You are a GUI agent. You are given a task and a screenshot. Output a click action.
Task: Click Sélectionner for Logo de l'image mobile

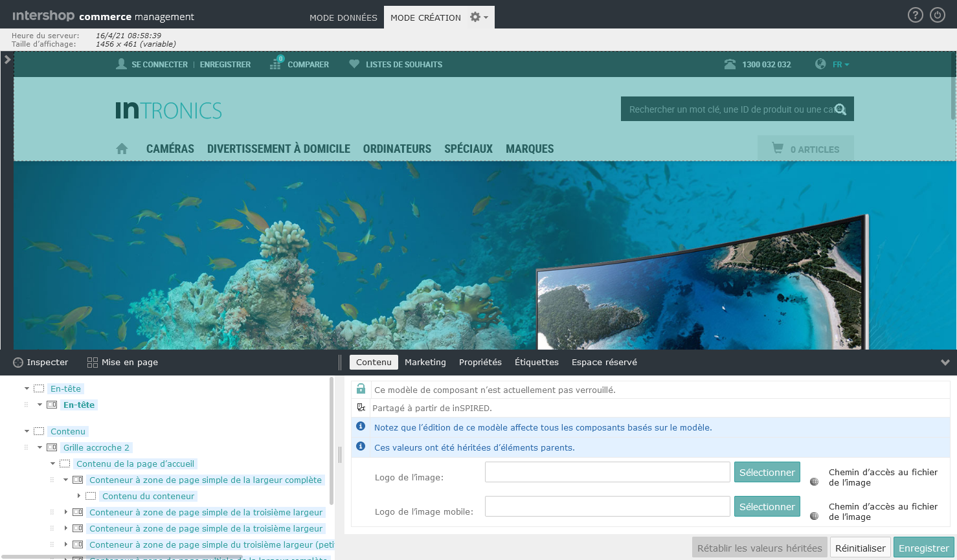pos(767,506)
